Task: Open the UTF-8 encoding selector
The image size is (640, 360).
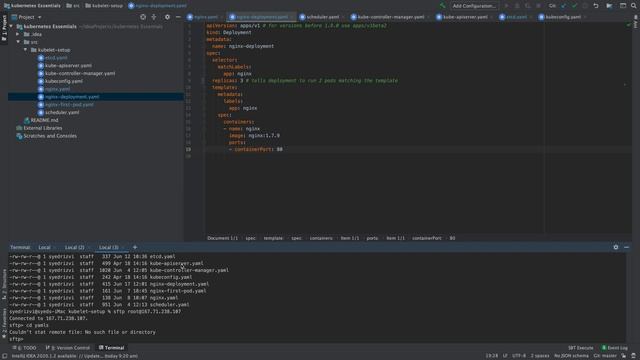Action: click(519, 356)
